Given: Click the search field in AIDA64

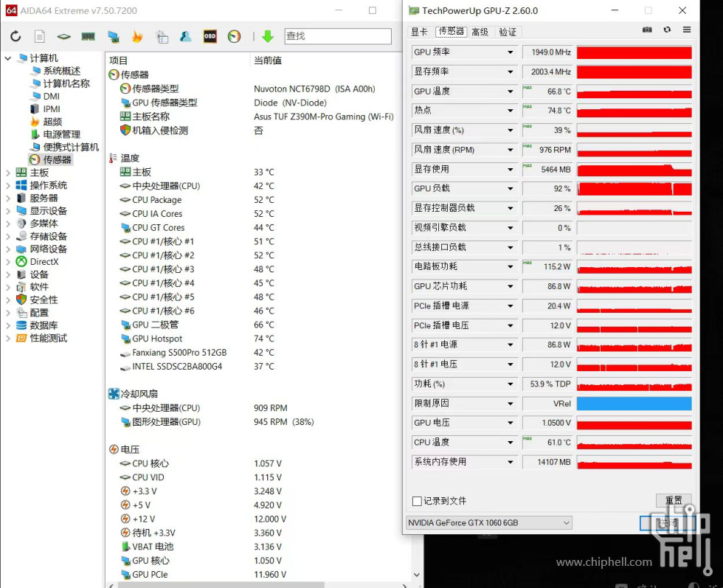Looking at the screenshot, I should 338,36.
